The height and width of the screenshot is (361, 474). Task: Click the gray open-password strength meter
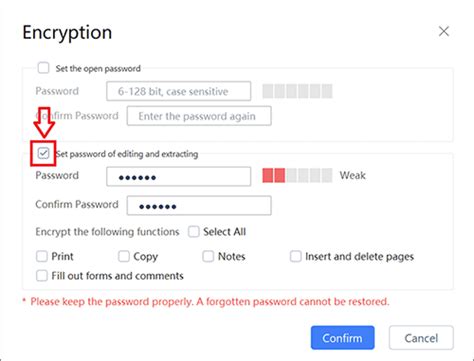coord(297,91)
